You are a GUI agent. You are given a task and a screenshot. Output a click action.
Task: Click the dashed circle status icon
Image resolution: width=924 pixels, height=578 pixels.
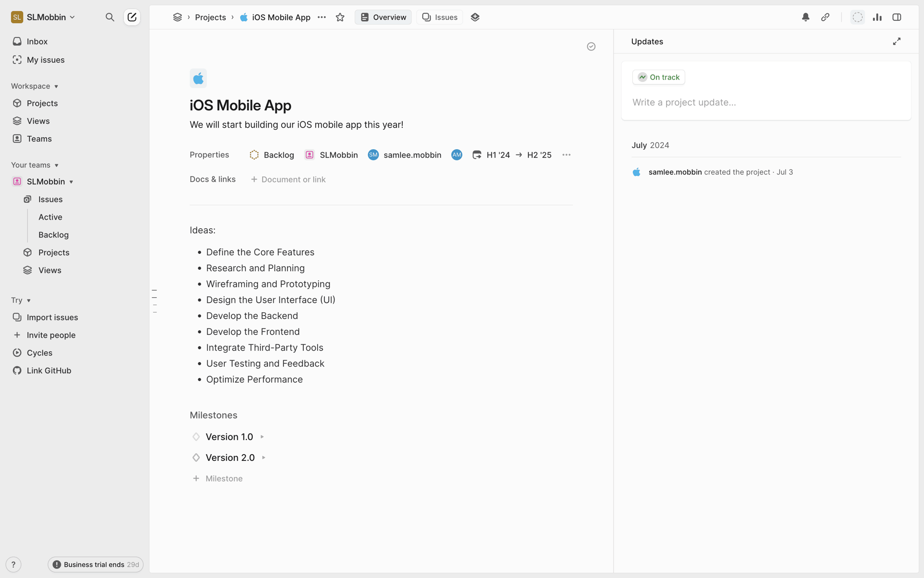[858, 17]
